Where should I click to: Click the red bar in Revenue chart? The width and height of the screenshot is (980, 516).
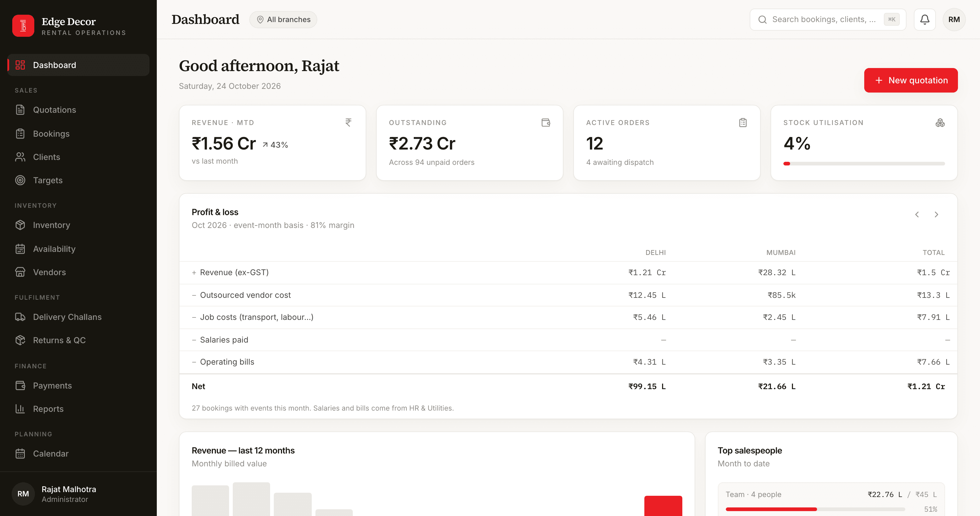click(663, 506)
